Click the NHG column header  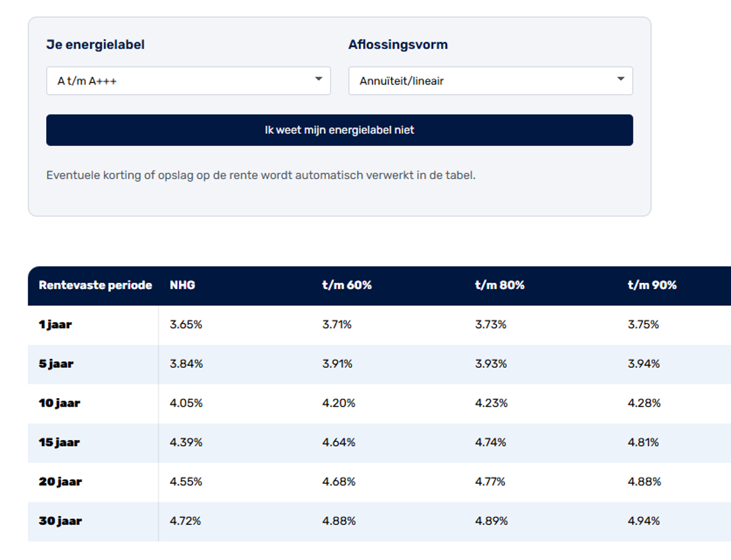pos(183,285)
